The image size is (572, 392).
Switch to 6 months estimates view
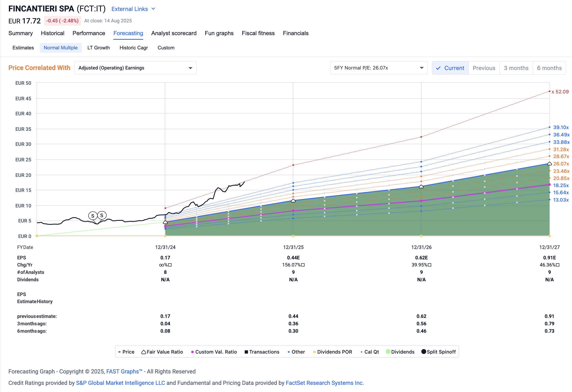pyautogui.click(x=549, y=68)
